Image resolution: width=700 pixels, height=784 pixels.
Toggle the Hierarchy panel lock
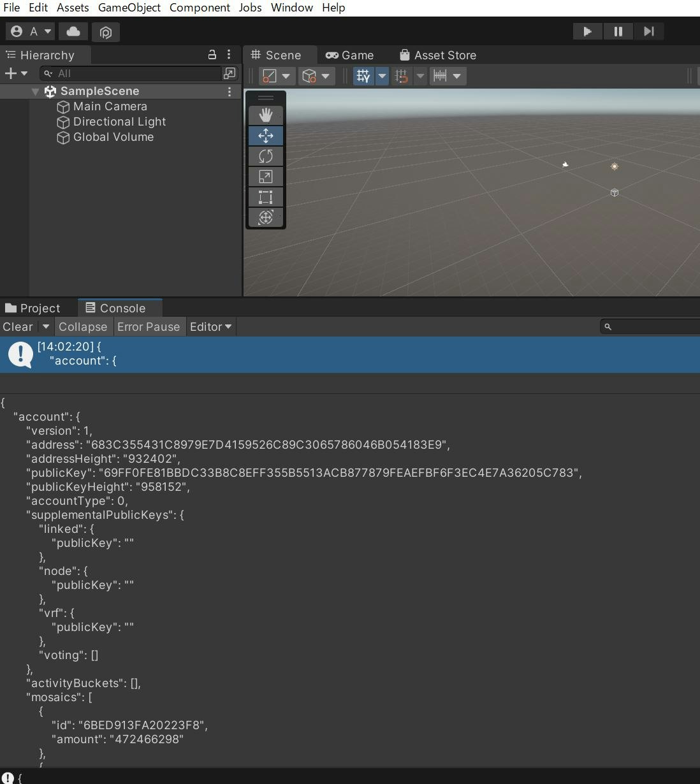point(212,55)
